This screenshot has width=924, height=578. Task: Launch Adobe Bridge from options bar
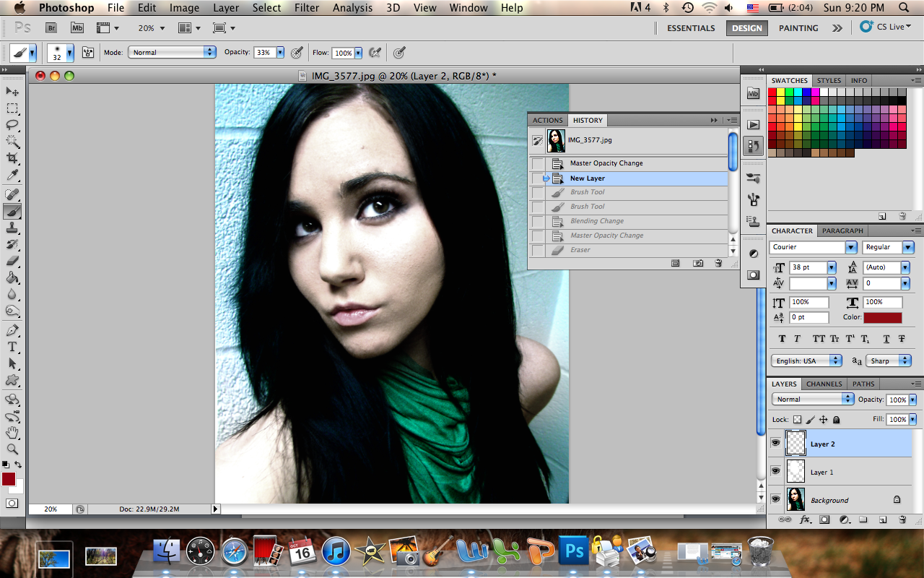(51, 28)
